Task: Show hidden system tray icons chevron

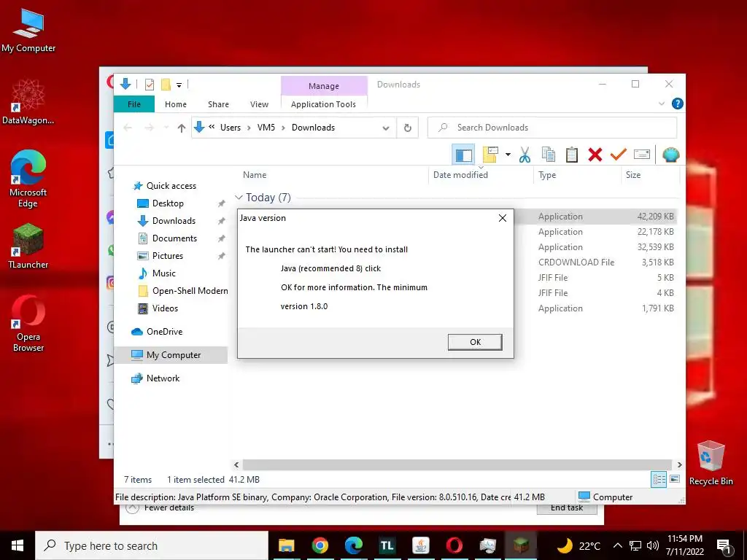Action: pyautogui.click(x=617, y=545)
